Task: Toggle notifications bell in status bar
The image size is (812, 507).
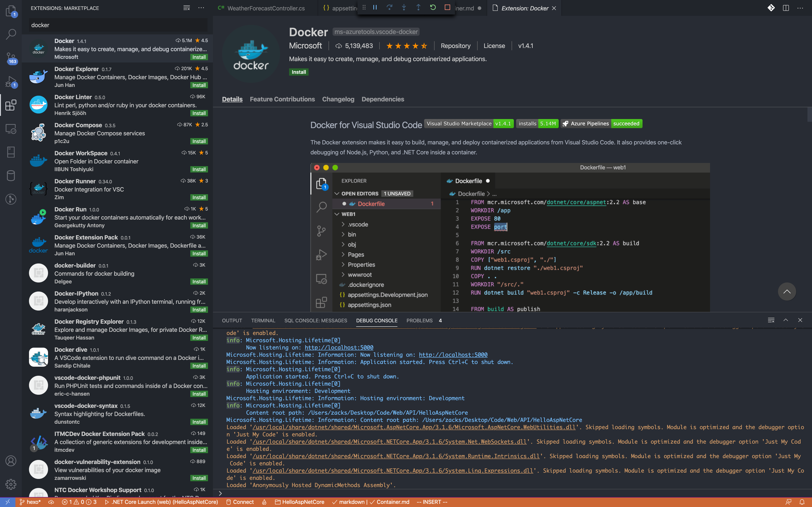Action: (x=802, y=502)
